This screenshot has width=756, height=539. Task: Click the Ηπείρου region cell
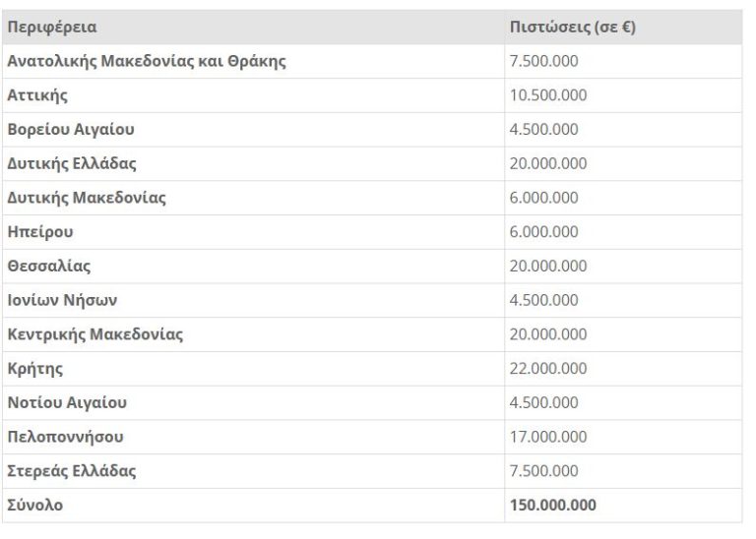point(40,232)
